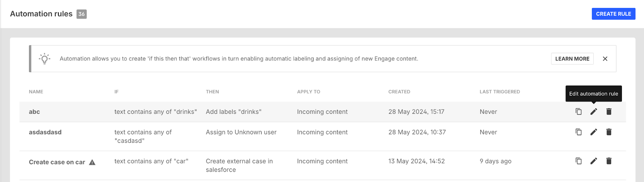The image size is (644, 182).
Task: Click the CREATE RULE button
Action: [613, 14]
